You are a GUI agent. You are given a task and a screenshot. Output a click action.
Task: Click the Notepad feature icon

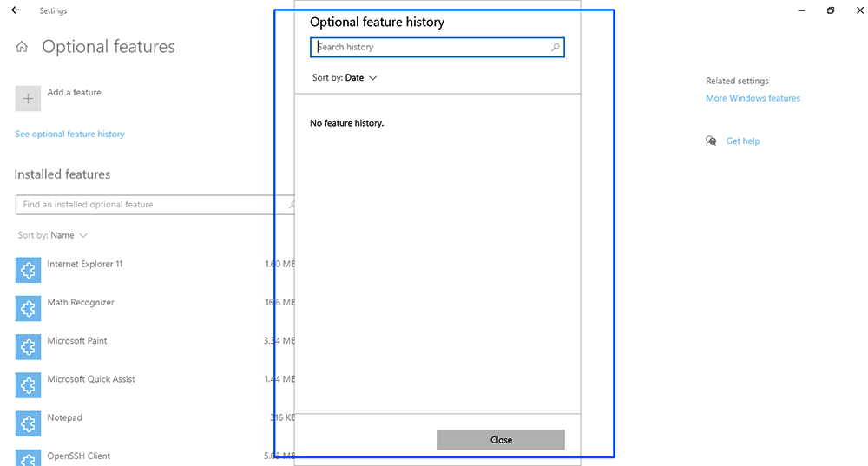click(28, 424)
